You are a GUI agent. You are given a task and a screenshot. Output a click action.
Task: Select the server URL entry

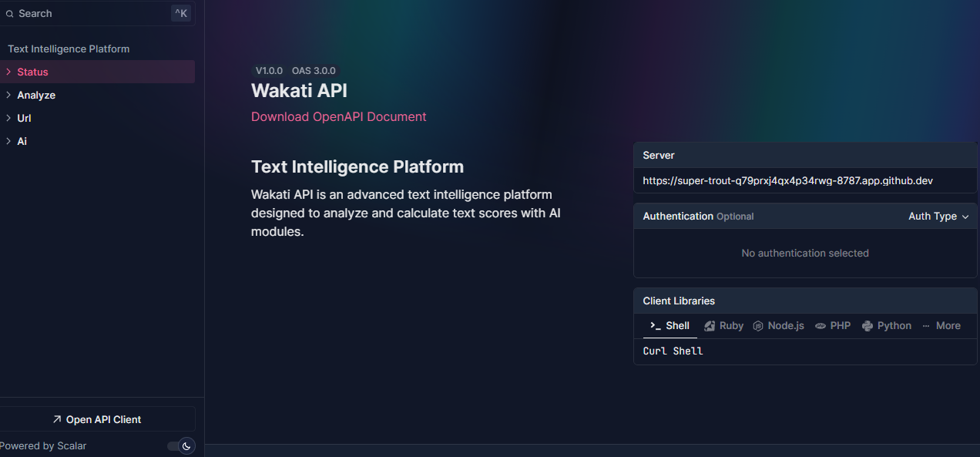pos(787,180)
